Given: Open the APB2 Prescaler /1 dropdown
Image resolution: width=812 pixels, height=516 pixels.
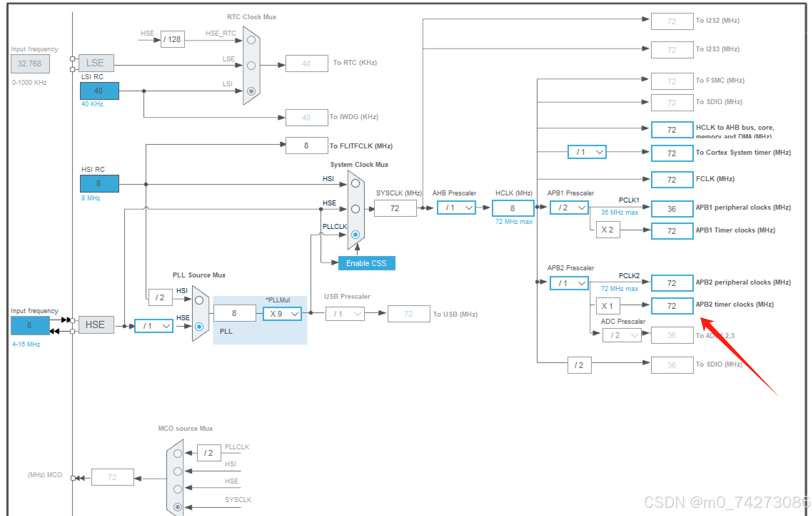Looking at the screenshot, I should coord(569,283).
